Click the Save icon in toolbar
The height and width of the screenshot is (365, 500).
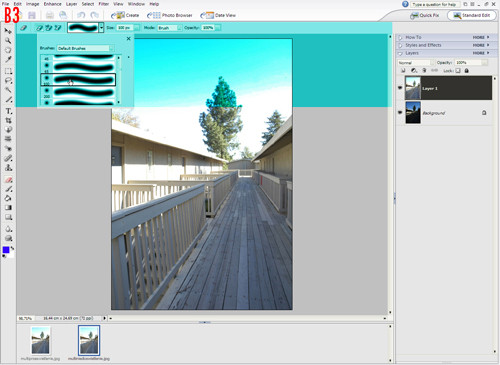coord(32,15)
